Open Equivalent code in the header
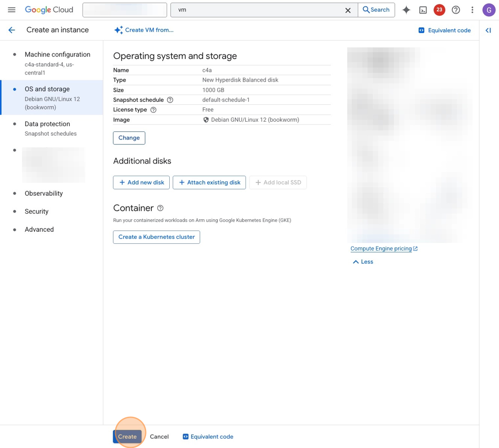This screenshot has height=448, width=499. (x=445, y=30)
